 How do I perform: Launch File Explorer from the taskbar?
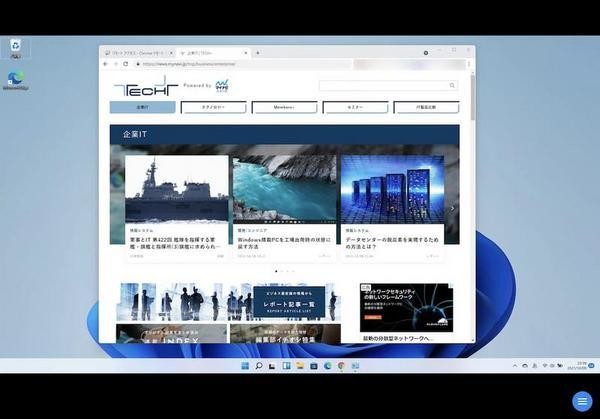point(300,366)
